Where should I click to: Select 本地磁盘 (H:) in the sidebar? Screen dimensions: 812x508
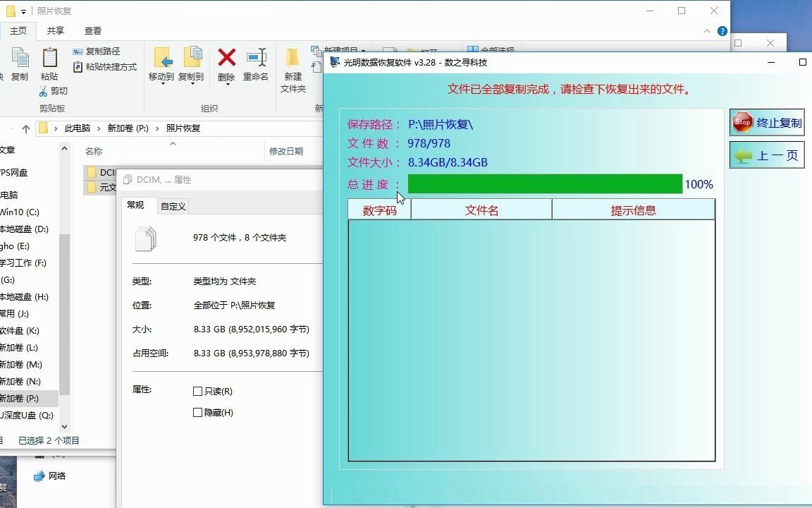[25, 297]
